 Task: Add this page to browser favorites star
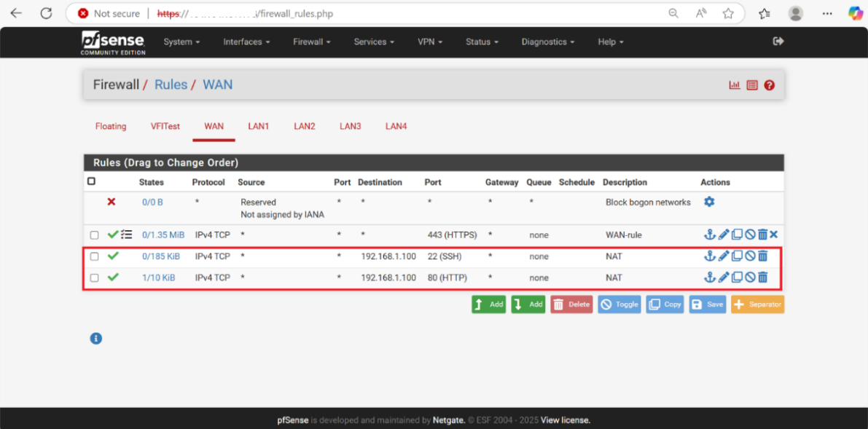click(728, 13)
